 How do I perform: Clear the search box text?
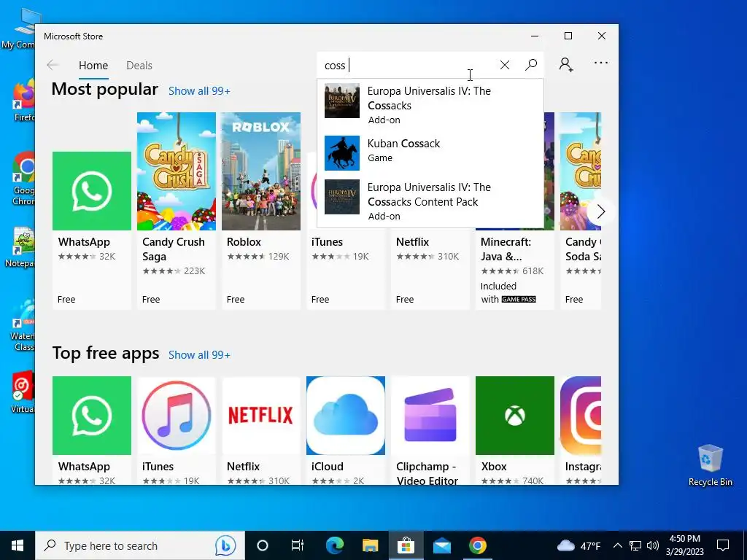505,65
